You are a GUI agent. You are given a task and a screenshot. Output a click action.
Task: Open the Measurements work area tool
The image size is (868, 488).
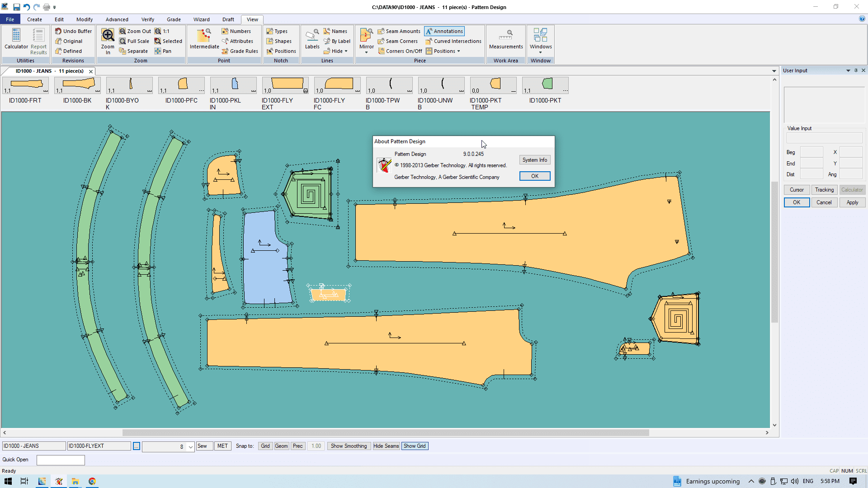(505, 35)
